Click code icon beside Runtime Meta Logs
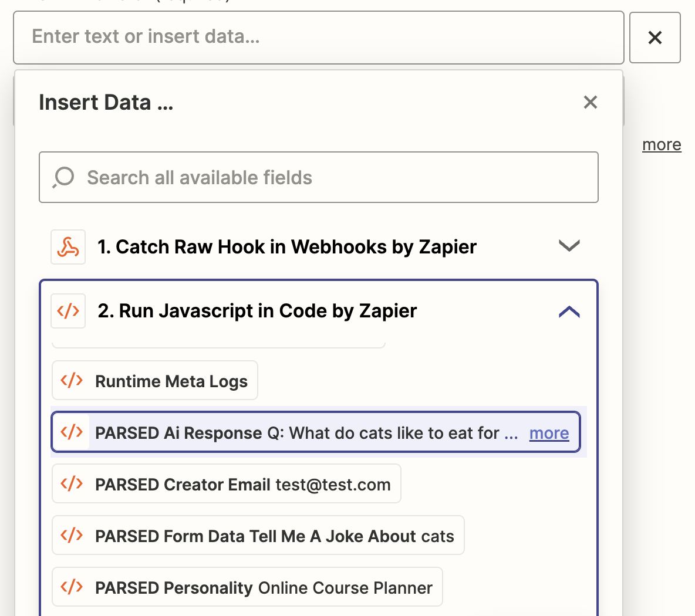This screenshot has height=616, width=695. click(x=72, y=381)
